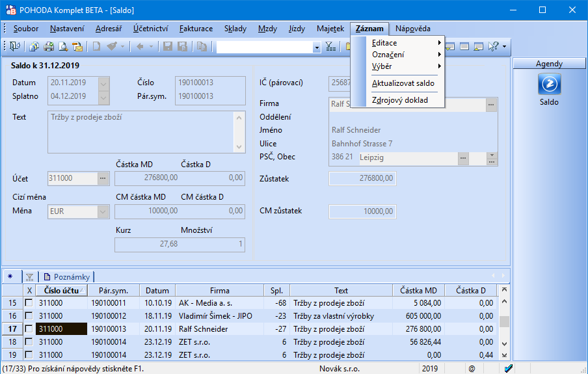
Task: Click the panel icon with up arrow
Action: tap(479, 47)
